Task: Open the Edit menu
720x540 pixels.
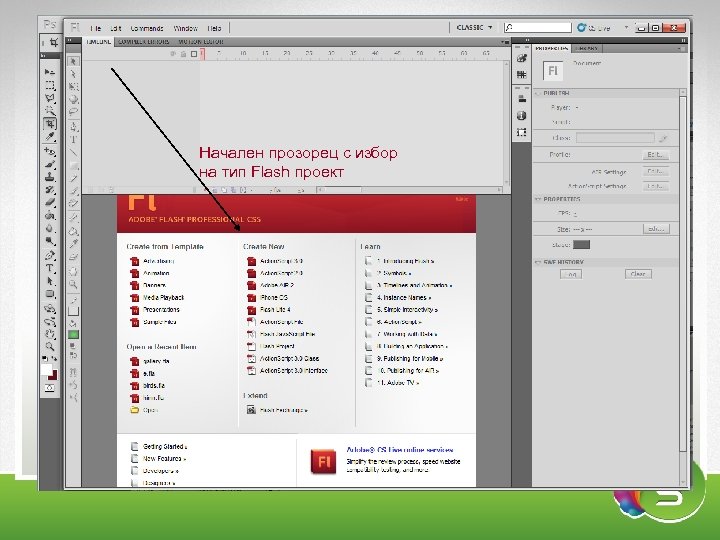Action: pos(116,28)
